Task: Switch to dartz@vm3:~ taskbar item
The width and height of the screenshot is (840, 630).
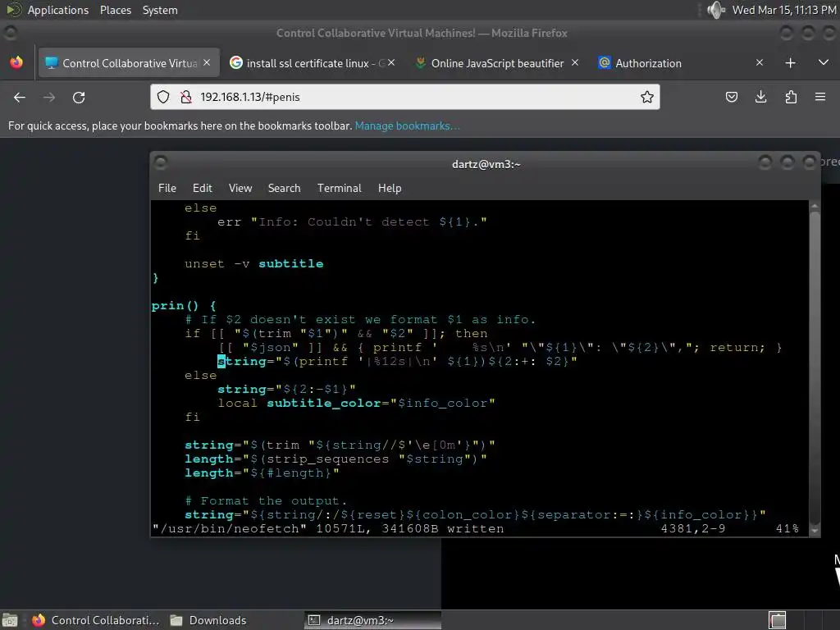Action: pyautogui.click(x=373, y=620)
